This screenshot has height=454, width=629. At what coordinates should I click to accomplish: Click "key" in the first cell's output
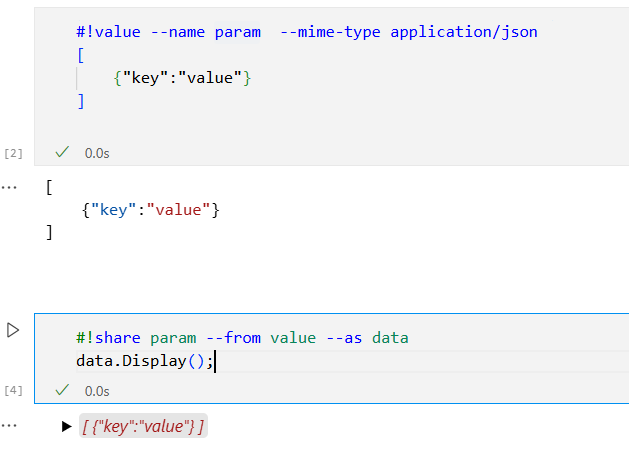click(116, 209)
